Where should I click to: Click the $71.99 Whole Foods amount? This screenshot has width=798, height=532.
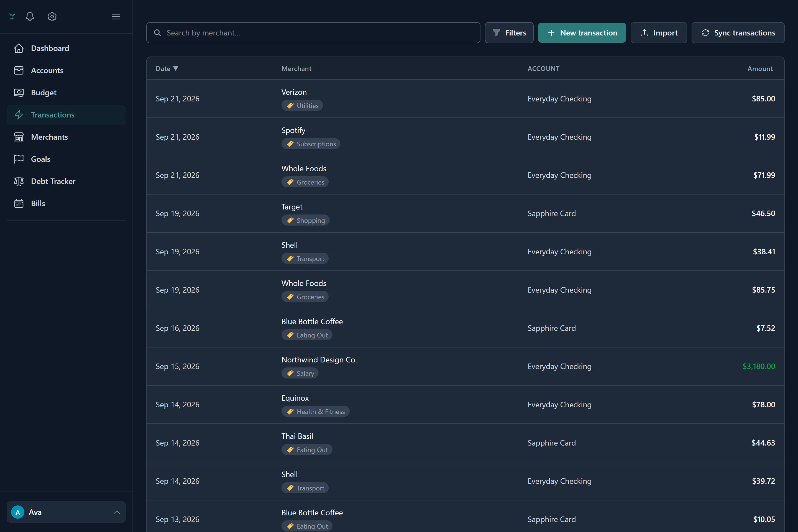point(764,175)
